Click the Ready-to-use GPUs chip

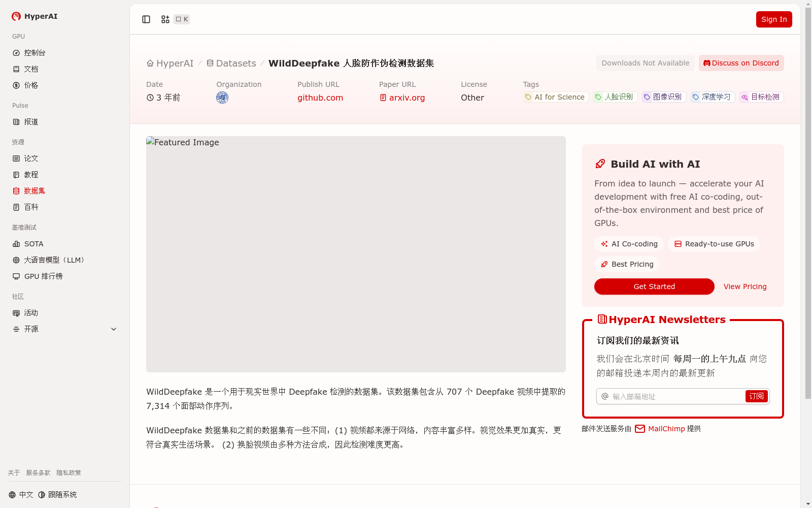point(714,244)
